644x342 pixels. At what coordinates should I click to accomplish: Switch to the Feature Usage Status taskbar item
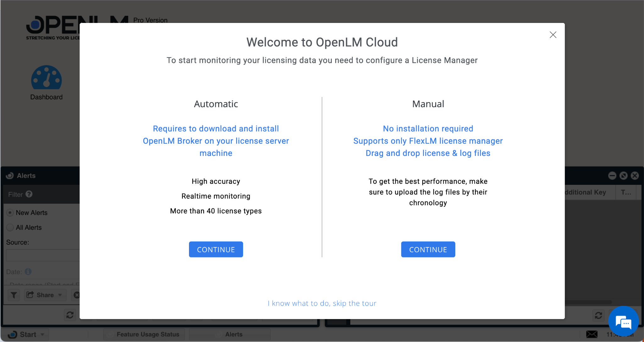click(x=148, y=334)
